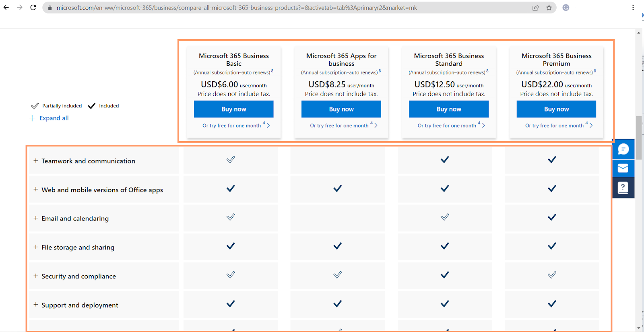This screenshot has height=332, width=644.
Task: Select the Microsoft 365 Business Standard title
Action: (x=449, y=60)
